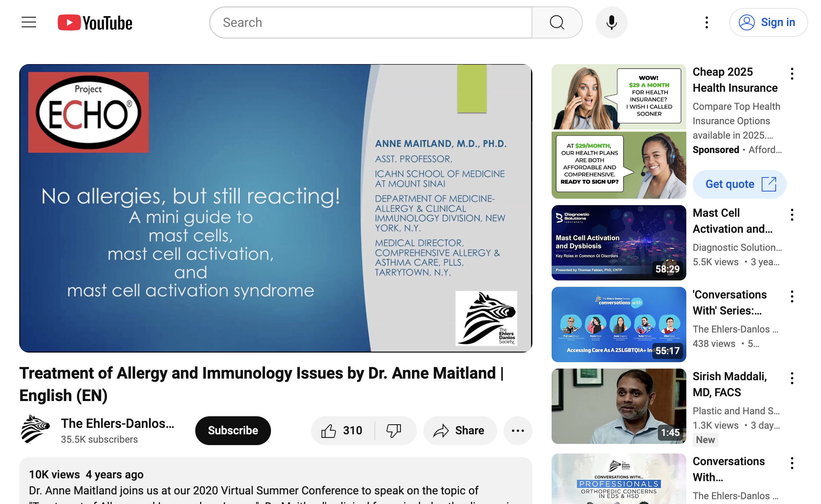
Task: Click Diagnostic Solution… channel name
Action: [x=737, y=248]
